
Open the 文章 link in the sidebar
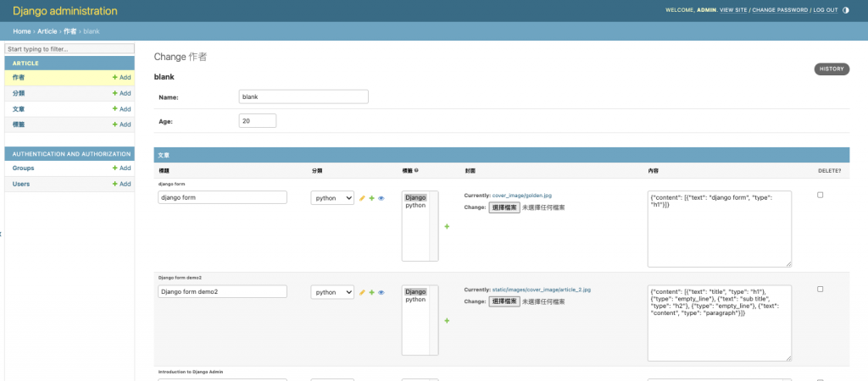point(19,109)
